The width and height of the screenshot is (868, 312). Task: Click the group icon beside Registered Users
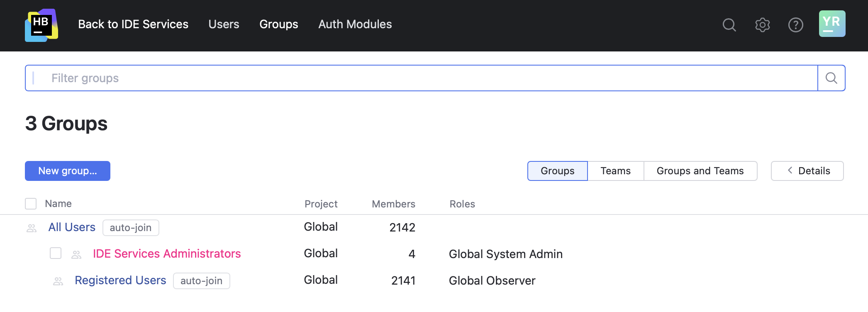[58, 281]
